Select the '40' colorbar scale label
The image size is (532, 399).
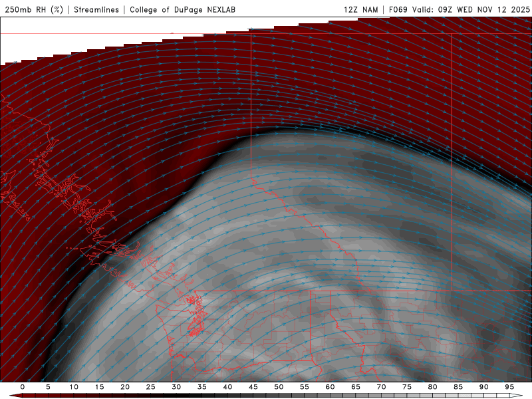(x=227, y=387)
